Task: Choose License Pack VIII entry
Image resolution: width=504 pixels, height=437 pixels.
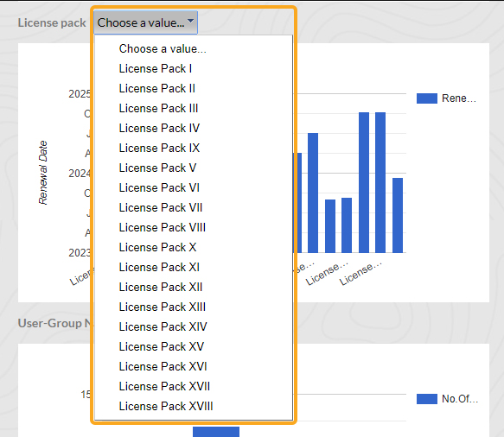Action: tap(194, 228)
